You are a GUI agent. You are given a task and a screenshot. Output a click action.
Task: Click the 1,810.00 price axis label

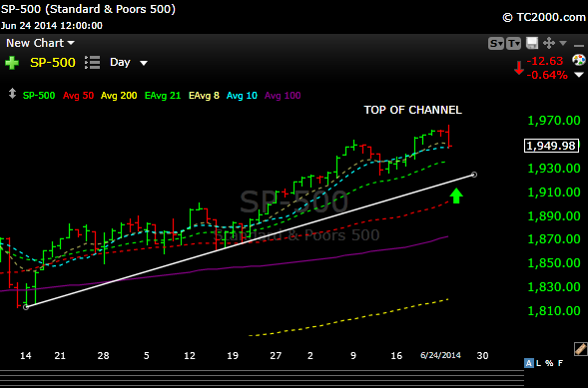tap(554, 311)
